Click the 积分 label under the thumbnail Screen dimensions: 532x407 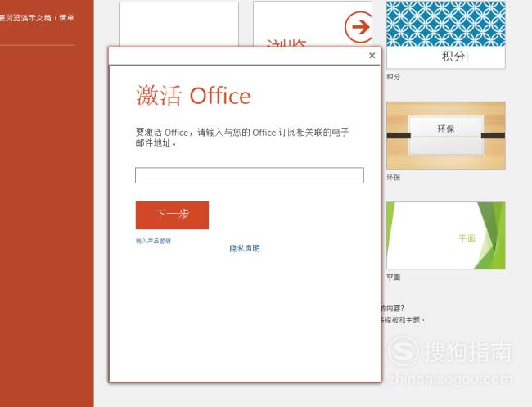(x=393, y=77)
